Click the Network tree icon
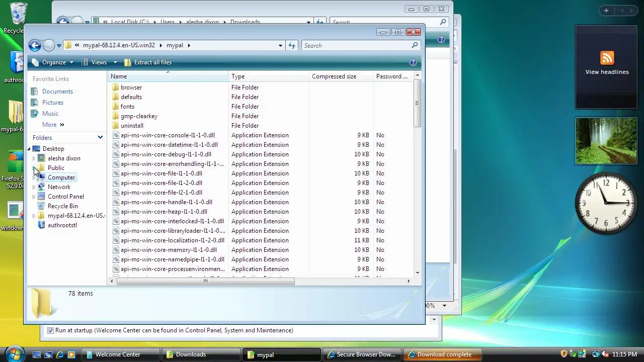Image resolution: width=644 pixels, height=362 pixels. (x=42, y=187)
